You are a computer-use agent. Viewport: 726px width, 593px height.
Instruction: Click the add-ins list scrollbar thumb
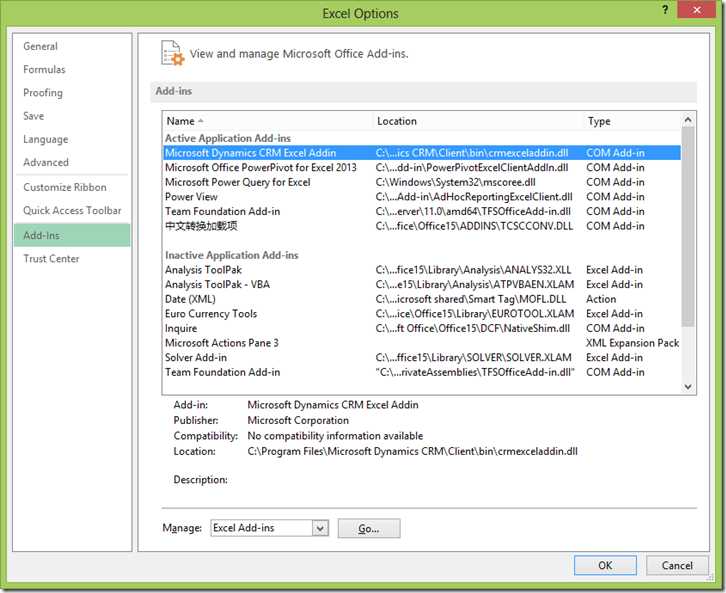point(688,227)
